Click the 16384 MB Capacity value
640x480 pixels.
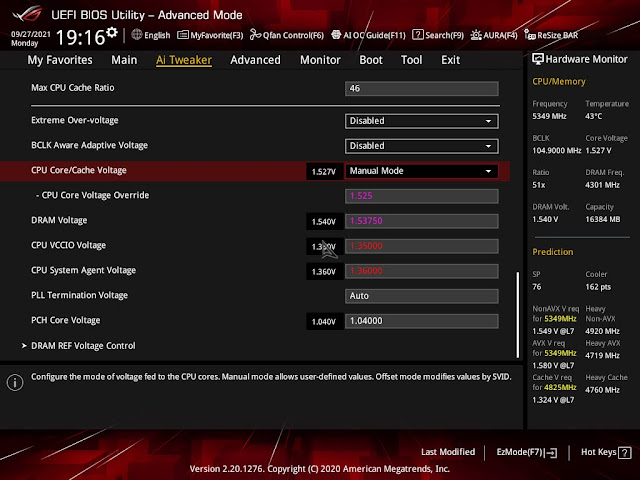[603, 219]
